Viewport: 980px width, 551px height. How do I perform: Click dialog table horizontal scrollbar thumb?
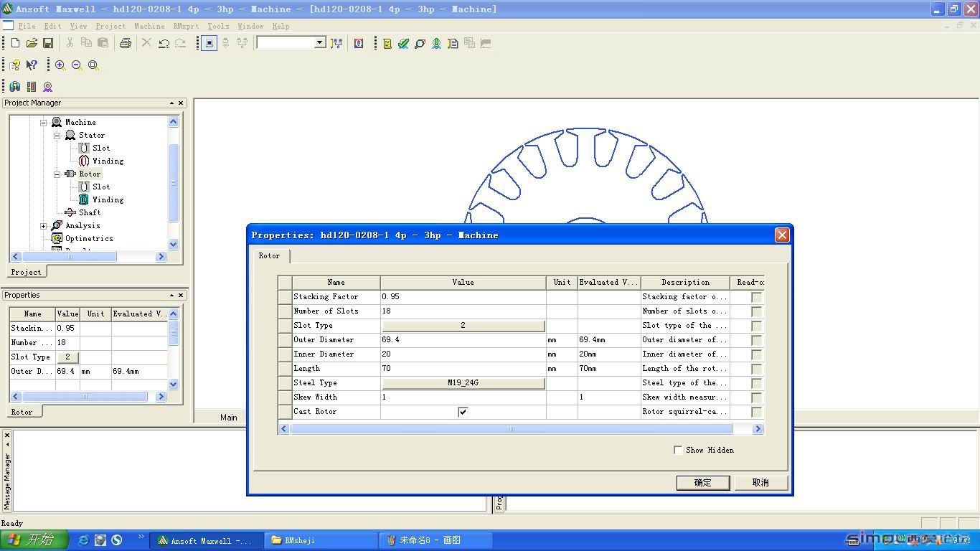pyautogui.click(x=512, y=428)
